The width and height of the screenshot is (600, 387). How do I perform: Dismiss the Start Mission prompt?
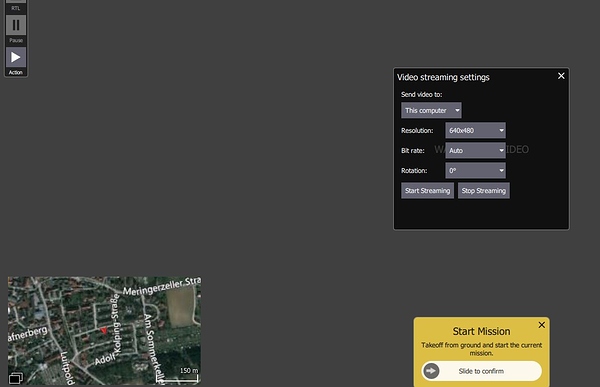point(541,325)
